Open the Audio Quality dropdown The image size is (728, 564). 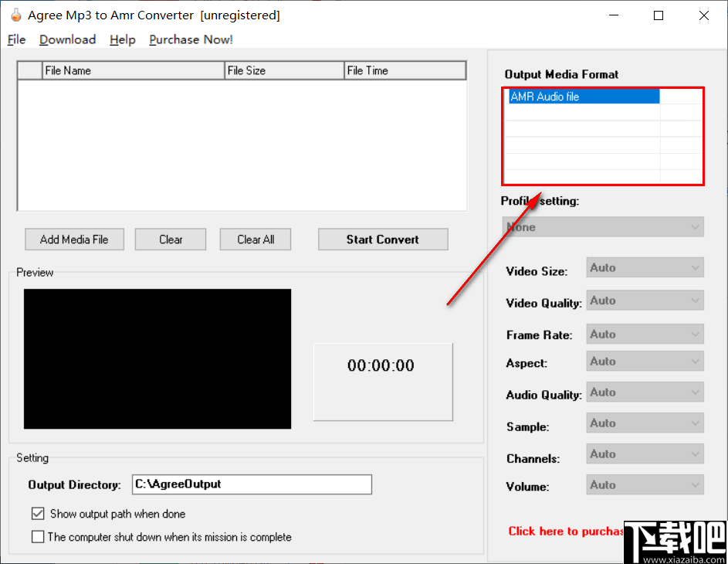pyautogui.click(x=645, y=392)
